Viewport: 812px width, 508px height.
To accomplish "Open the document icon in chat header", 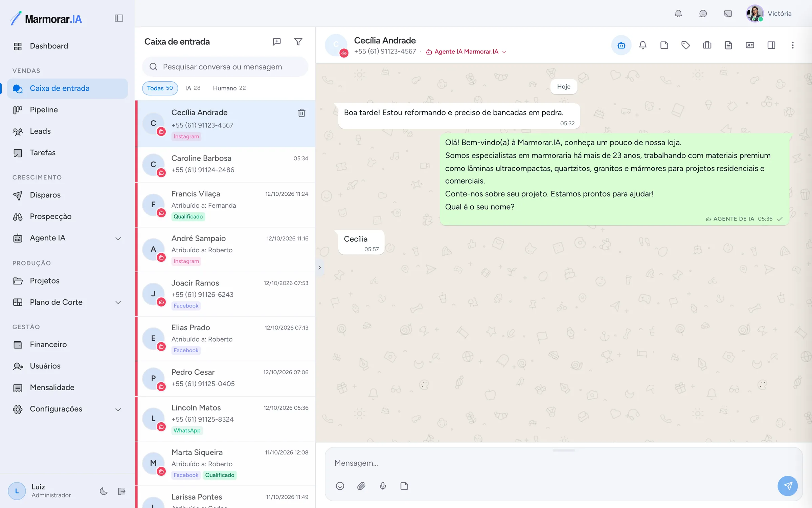I will click(x=728, y=45).
